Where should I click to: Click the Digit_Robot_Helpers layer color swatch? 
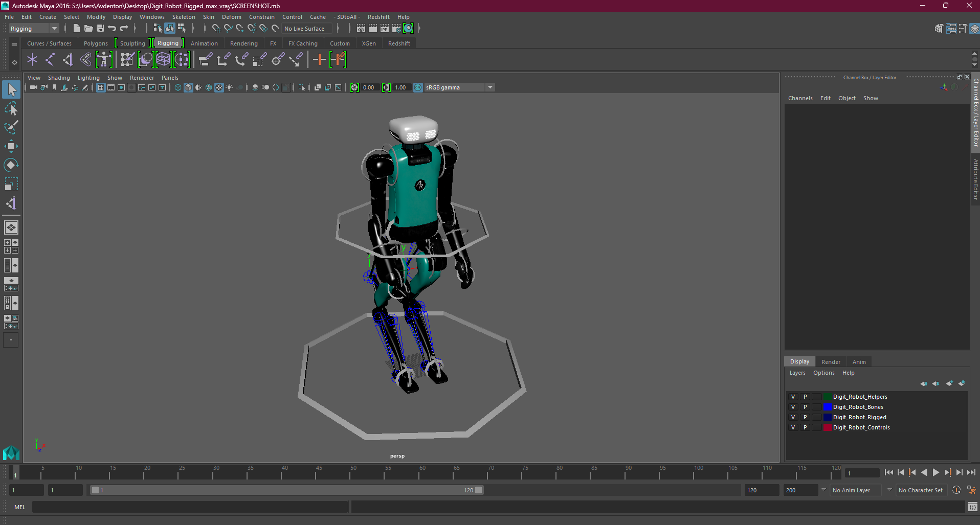tap(827, 397)
